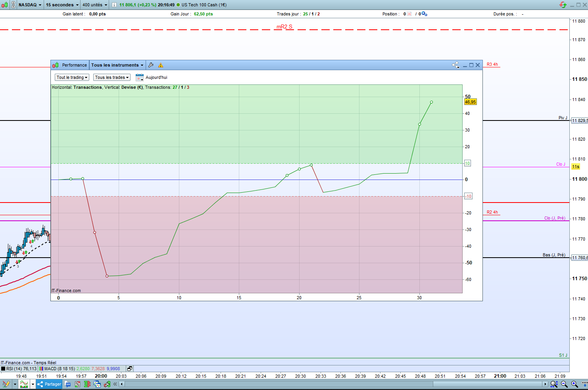Expand the indicators dropdown arrow
The width and height of the screenshot is (588, 390).
(33, 384)
